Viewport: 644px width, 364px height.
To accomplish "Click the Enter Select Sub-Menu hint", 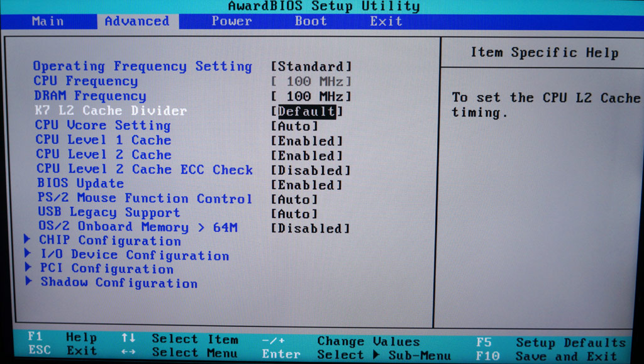I will click(x=356, y=355).
